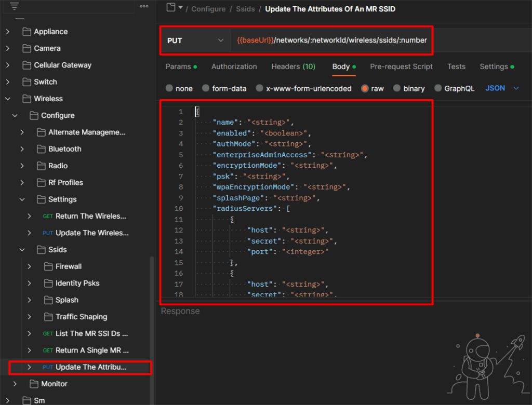Screen dimensions: 532x405
Task: Open the JSON format dropdown
Action: pos(502,88)
